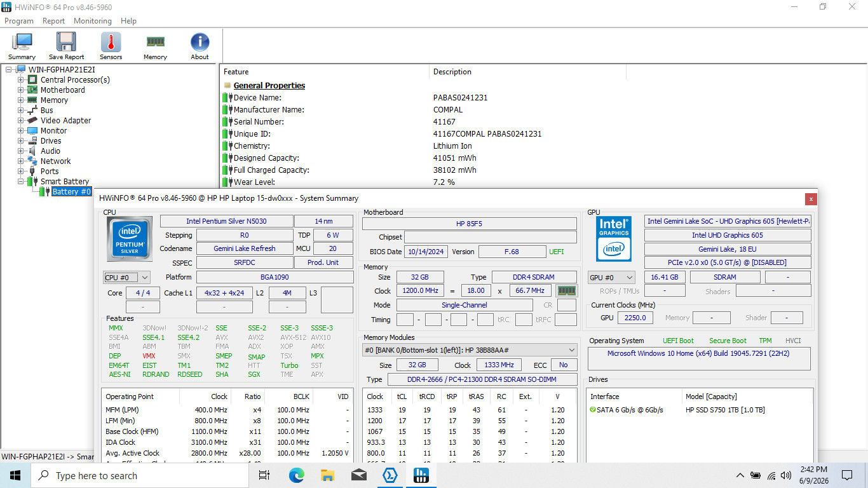
Task: Select Battery #0 in the tree
Action: click(x=71, y=191)
